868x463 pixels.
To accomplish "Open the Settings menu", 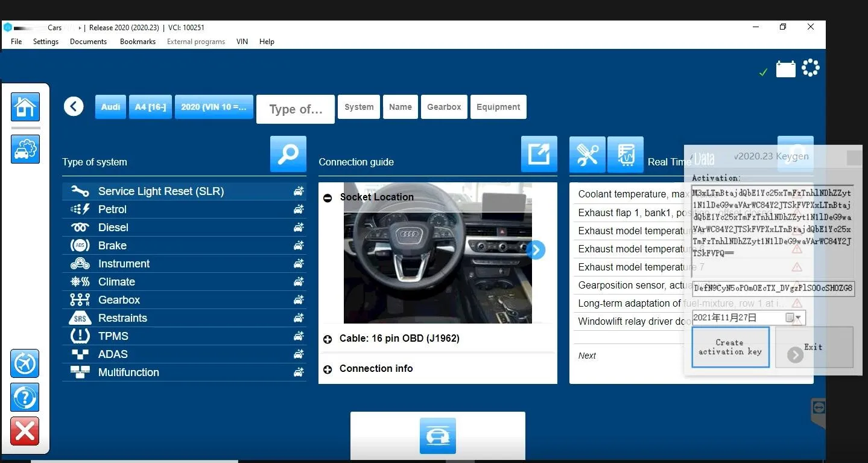I will [x=46, y=42].
